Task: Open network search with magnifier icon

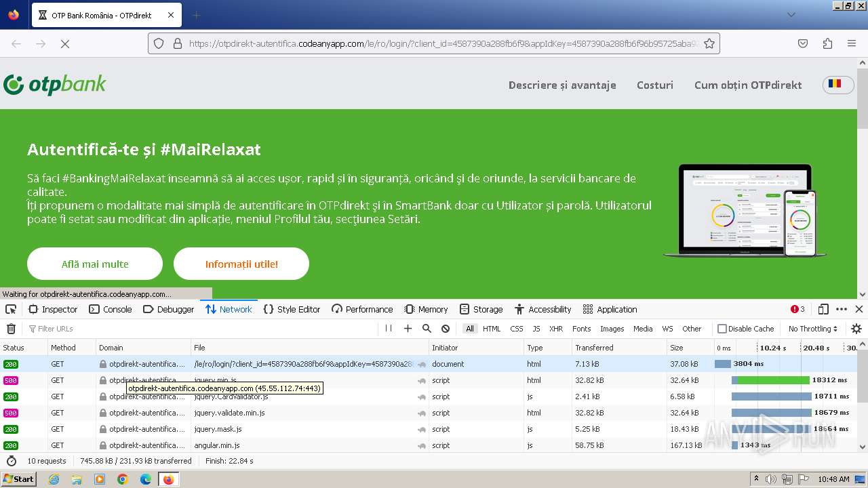Action: [427, 329]
